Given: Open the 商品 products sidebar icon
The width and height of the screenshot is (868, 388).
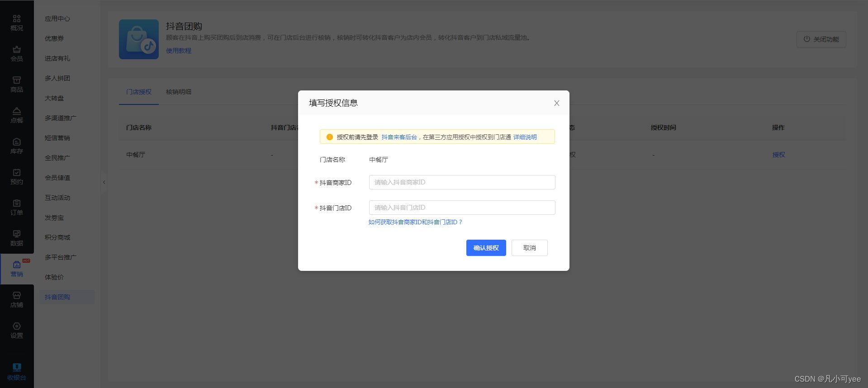Looking at the screenshot, I should coord(17,84).
